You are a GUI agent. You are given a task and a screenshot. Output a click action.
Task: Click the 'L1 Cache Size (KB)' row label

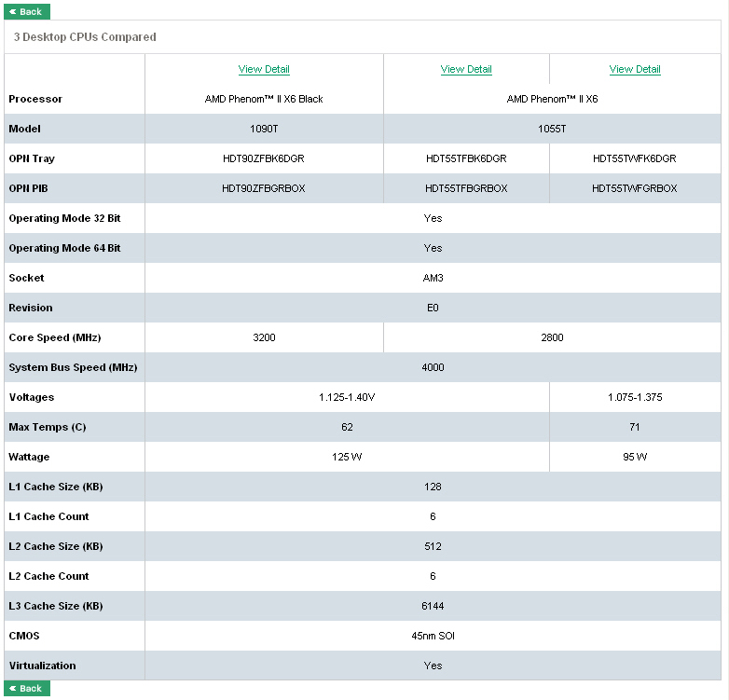click(56, 487)
